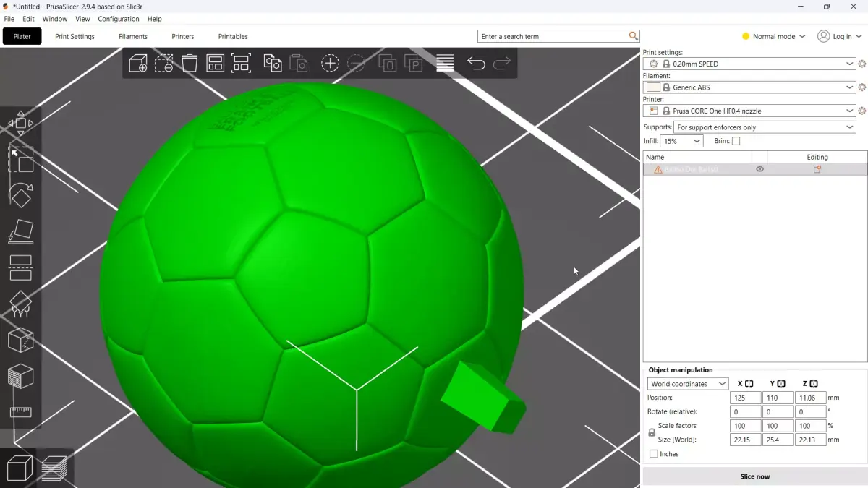Image resolution: width=868 pixels, height=488 pixels.
Task: Enable the Inches checkbox
Action: click(654, 454)
